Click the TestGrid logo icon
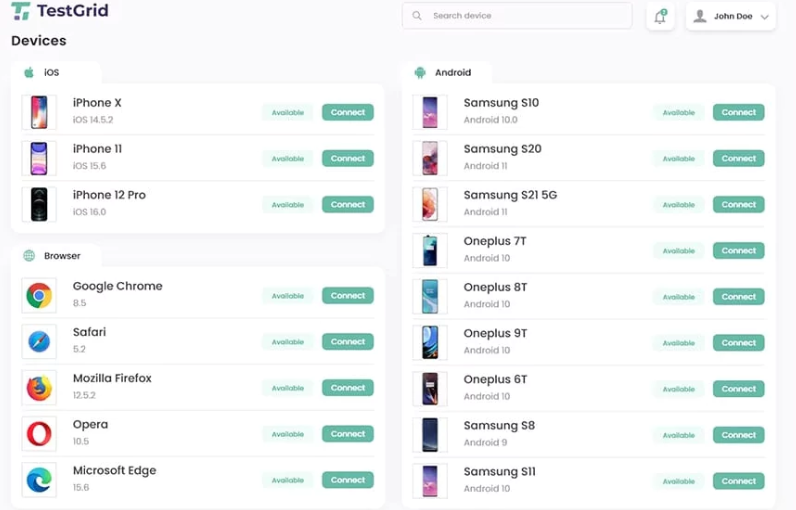 [21, 11]
